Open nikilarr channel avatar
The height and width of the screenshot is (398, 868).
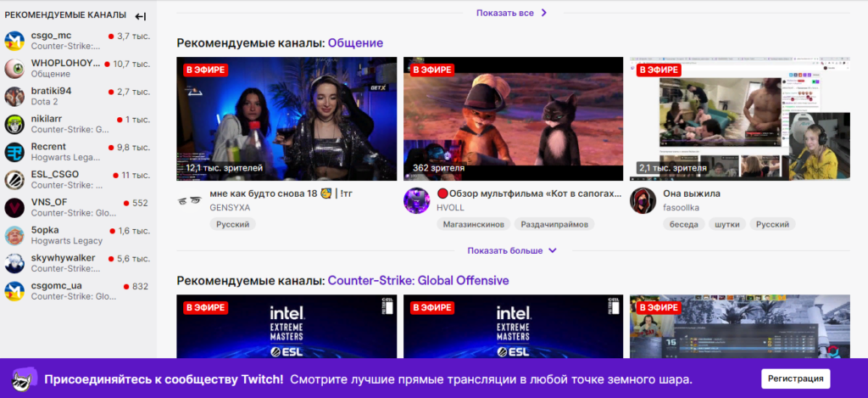tap(14, 124)
